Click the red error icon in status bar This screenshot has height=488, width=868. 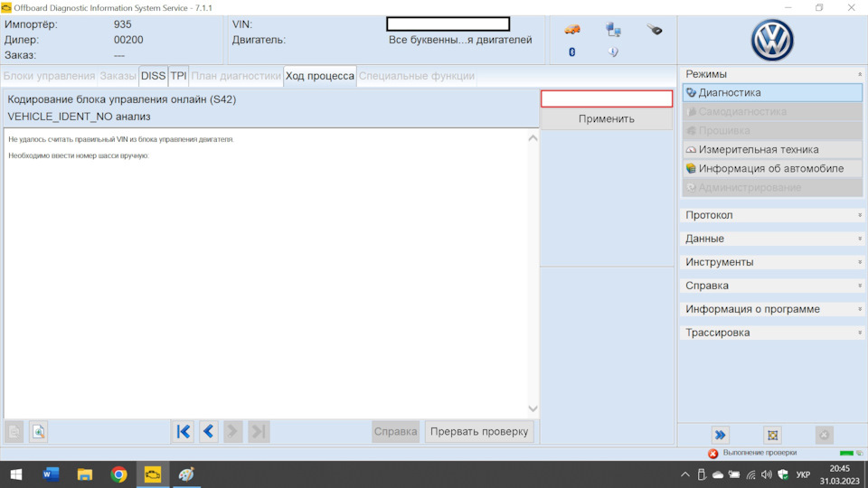pyautogui.click(x=713, y=453)
